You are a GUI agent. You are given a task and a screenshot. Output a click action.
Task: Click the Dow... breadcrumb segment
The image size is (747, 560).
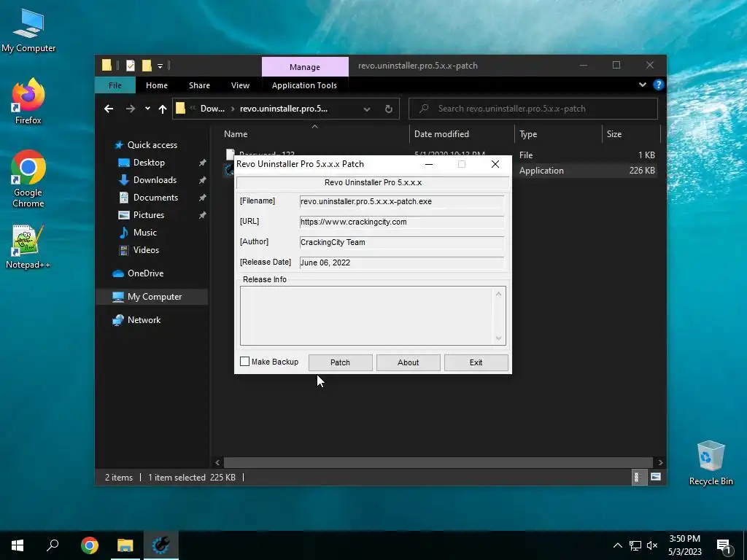click(x=212, y=109)
